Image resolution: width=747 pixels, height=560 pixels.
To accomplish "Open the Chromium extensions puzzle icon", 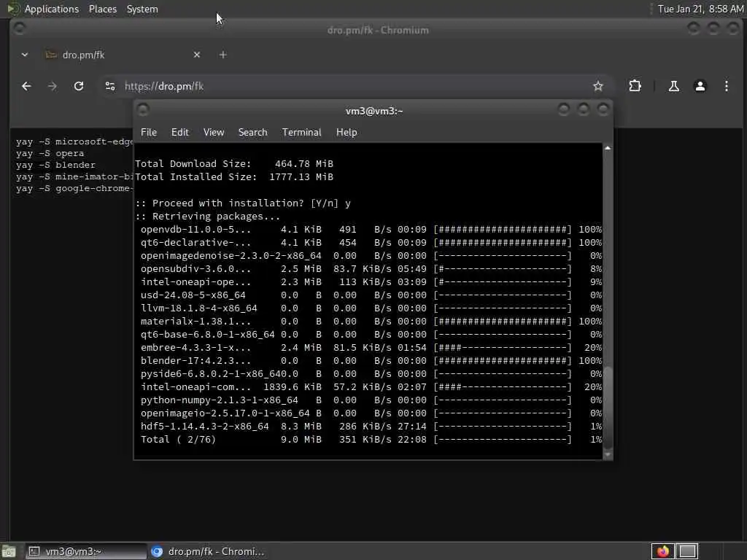I will [635, 86].
